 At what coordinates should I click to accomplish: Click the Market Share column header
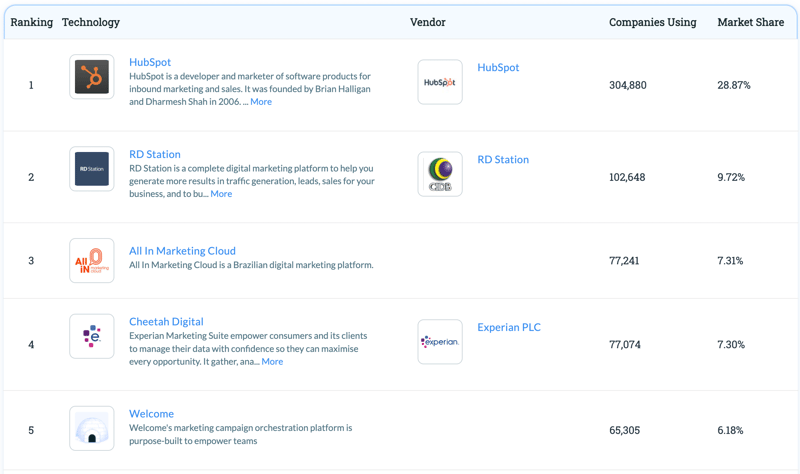(751, 22)
